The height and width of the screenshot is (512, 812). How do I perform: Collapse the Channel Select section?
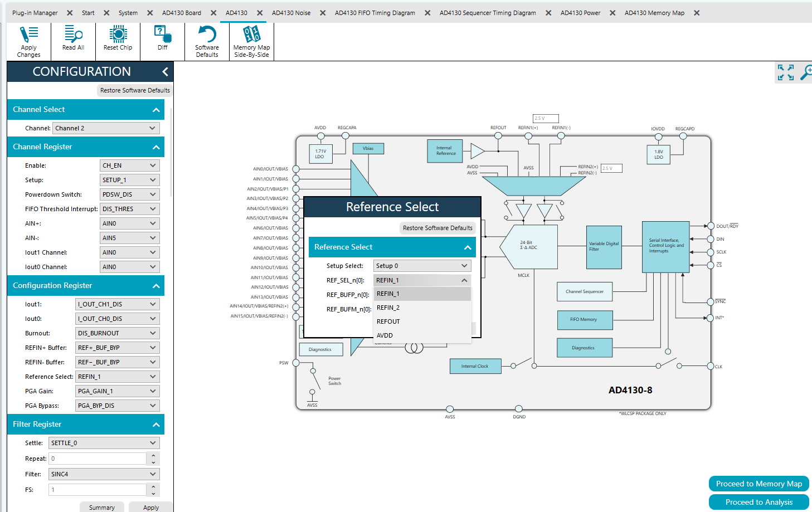(x=156, y=110)
